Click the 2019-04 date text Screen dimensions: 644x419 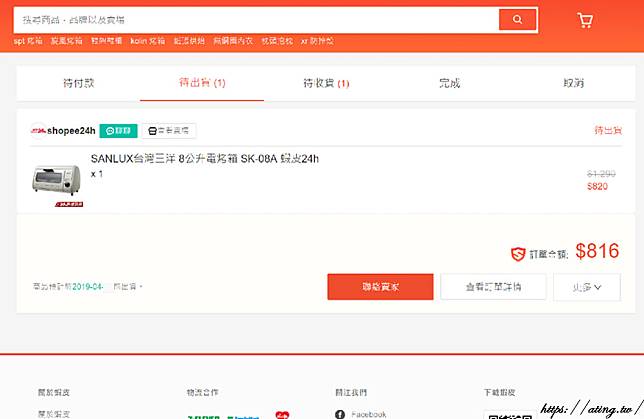pyautogui.click(x=87, y=287)
